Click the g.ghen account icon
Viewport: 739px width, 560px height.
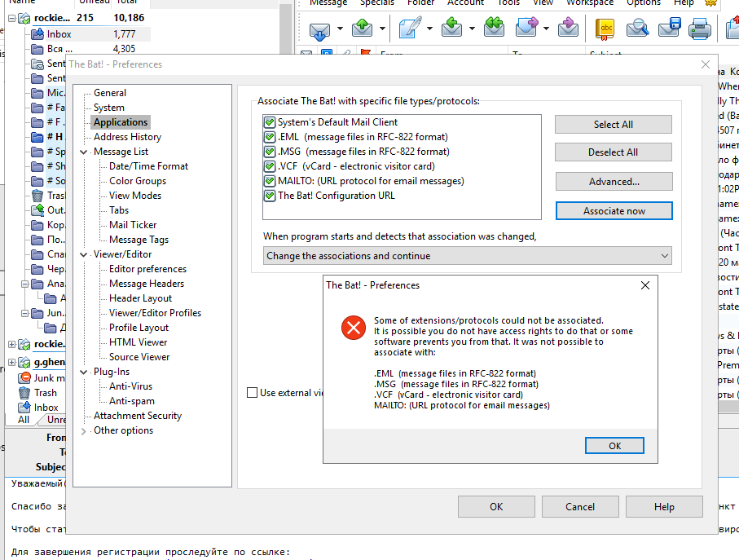coord(24,363)
